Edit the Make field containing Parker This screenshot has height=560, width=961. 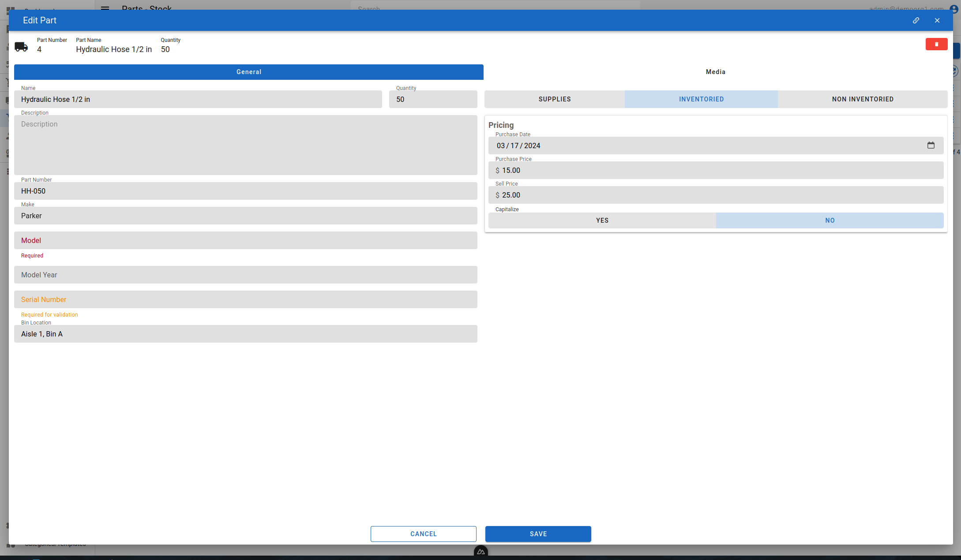click(x=246, y=216)
